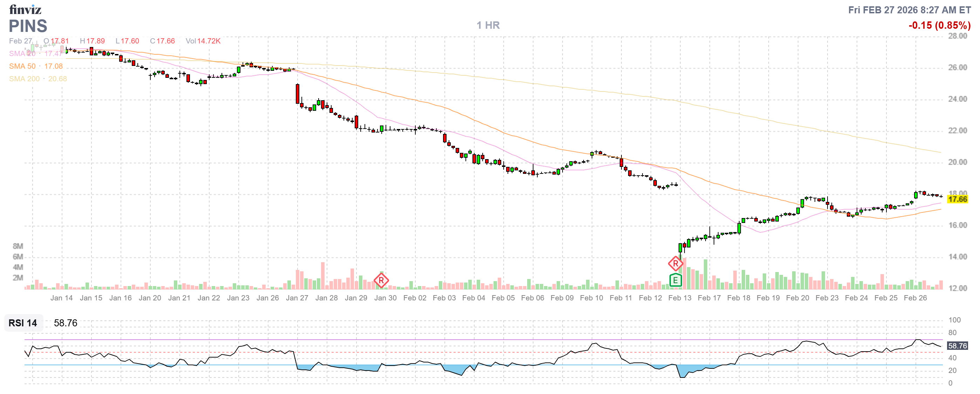
Task: Click the chart timestamp Fri FEB 27 2026
Action: click(x=909, y=10)
